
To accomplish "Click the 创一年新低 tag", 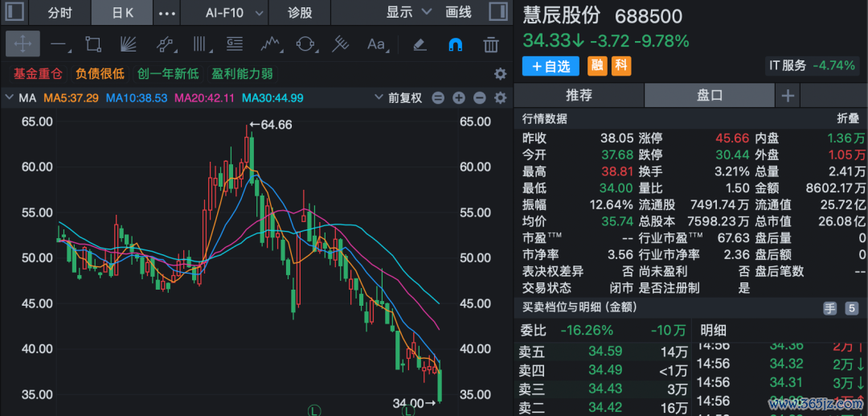I will click(x=168, y=74).
